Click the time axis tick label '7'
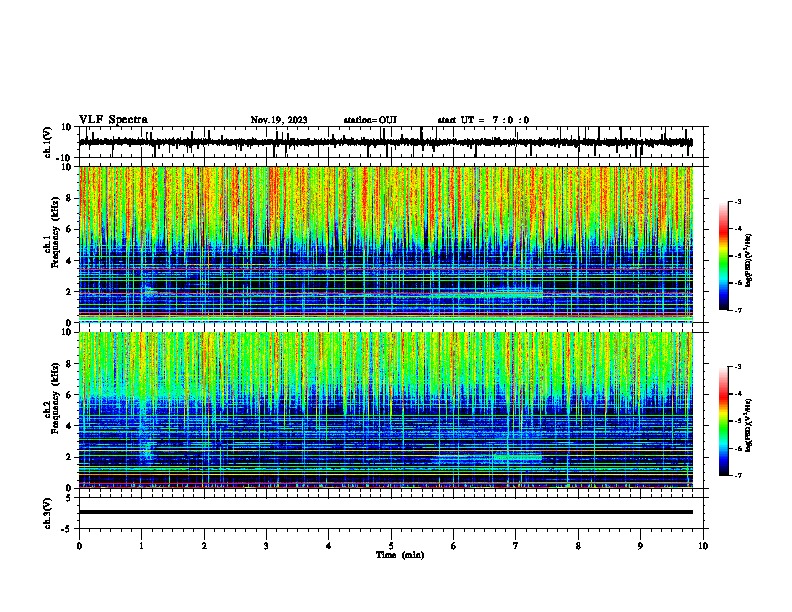The width and height of the screenshot is (792, 612). coord(516,546)
